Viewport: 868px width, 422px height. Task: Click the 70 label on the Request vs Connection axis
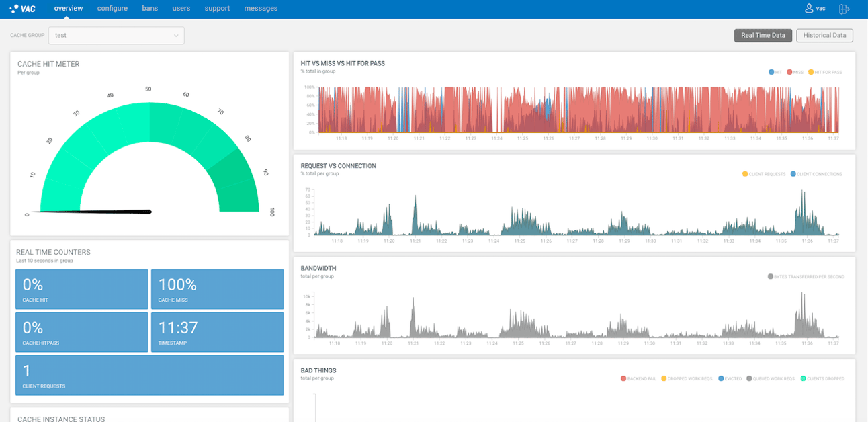[308, 190]
